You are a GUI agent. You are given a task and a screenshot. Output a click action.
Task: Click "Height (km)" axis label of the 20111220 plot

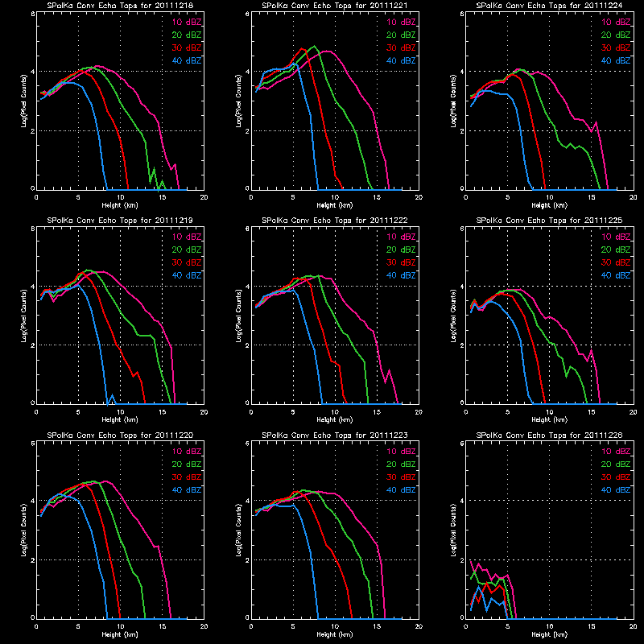(x=120, y=634)
